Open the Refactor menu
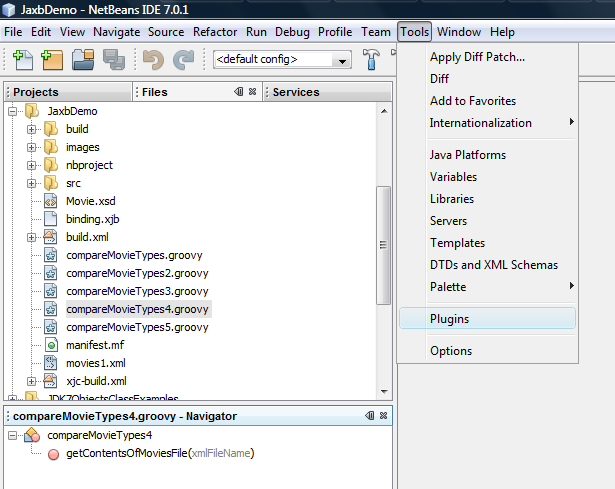The image size is (615, 489). click(x=215, y=32)
